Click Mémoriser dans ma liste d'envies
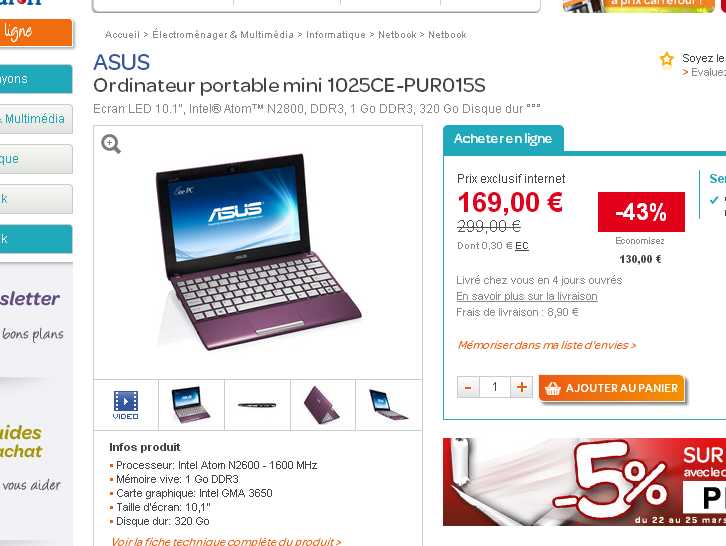 (x=547, y=345)
